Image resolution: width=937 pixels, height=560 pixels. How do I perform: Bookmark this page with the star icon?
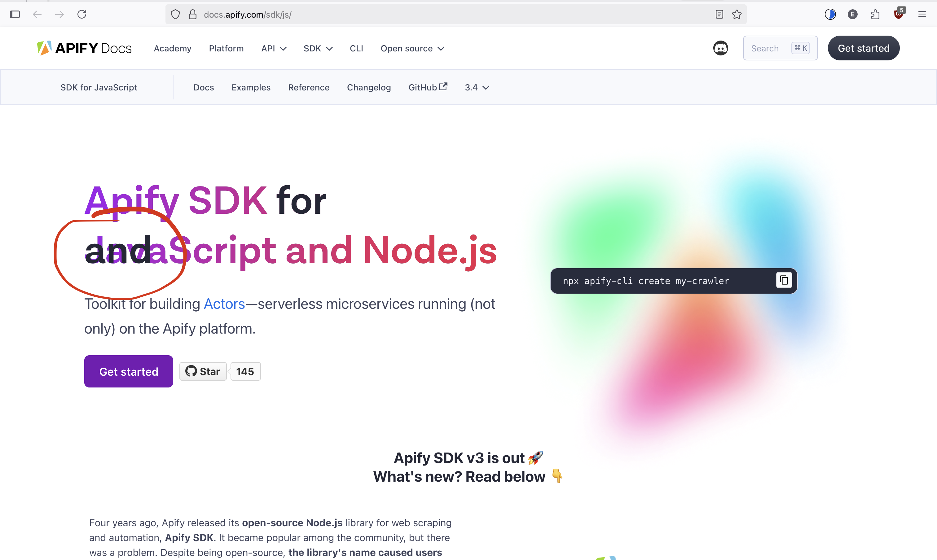tap(737, 14)
